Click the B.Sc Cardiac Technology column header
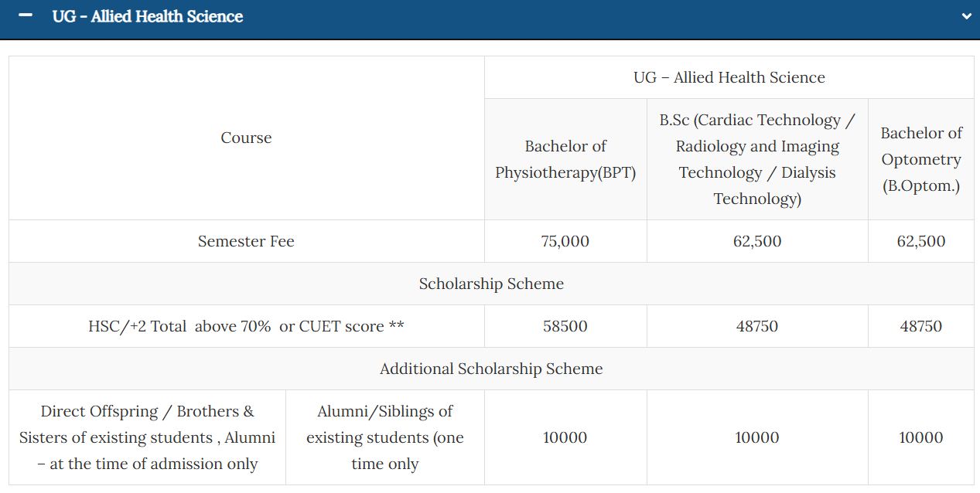The image size is (980, 493). (757, 159)
